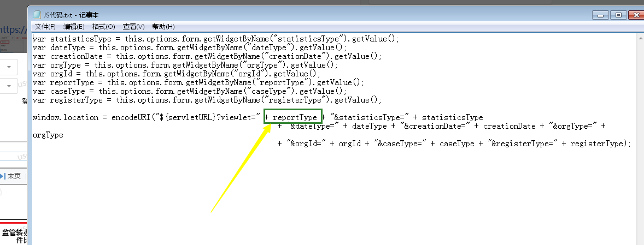
Task: Click the line starting with "var dateType"
Action: pyautogui.click(x=190, y=47)
